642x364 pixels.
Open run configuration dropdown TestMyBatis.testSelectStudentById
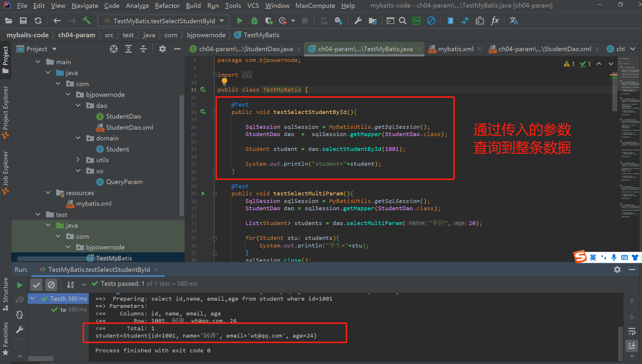point(164,21)
